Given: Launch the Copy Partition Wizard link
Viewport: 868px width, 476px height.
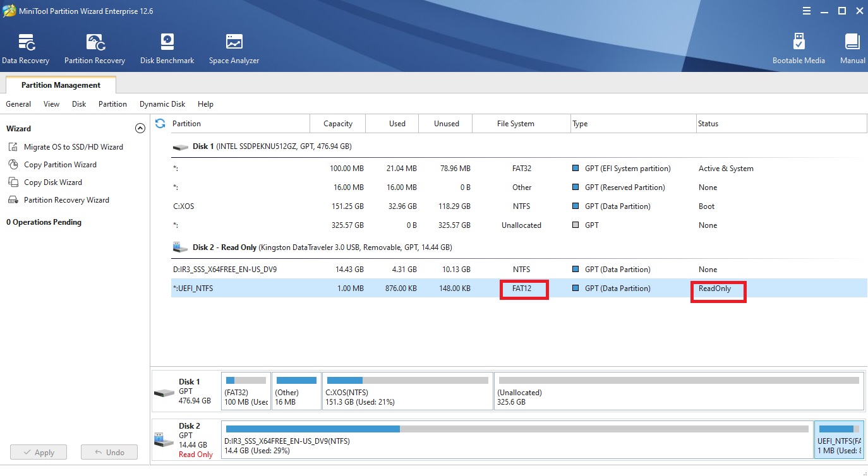Looking at the screenshot, I should [x=60, y=165].
